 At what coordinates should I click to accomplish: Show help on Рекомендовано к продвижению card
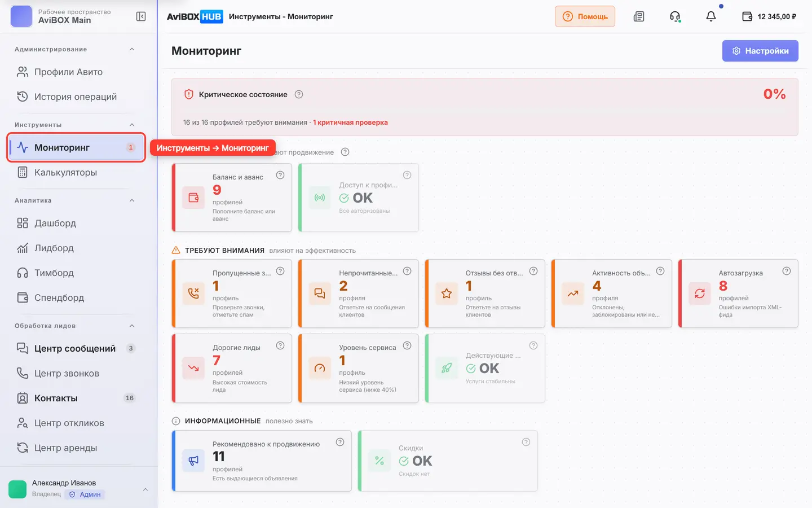(x=340, y=442)
